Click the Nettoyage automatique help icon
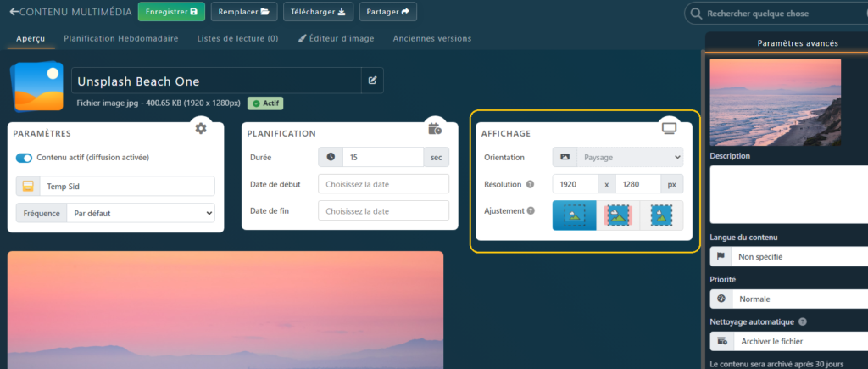This screenshot has width=868, height=369. [802, 321]
